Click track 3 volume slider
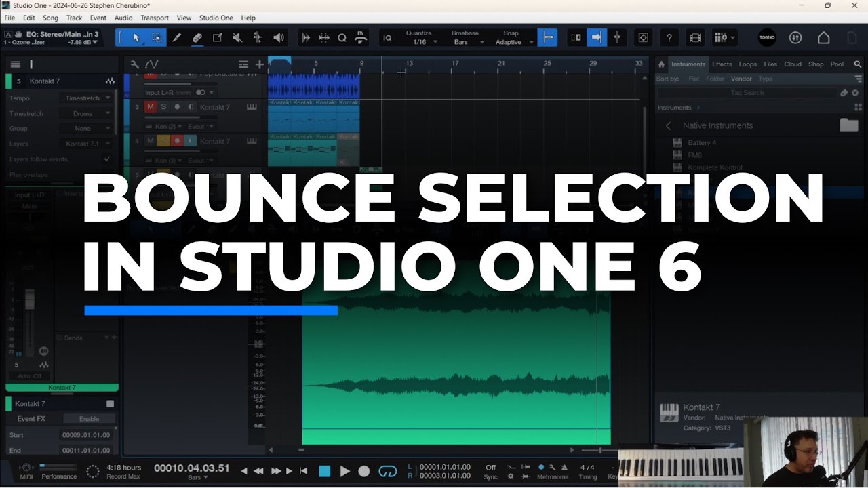 [x=181, y=118]
